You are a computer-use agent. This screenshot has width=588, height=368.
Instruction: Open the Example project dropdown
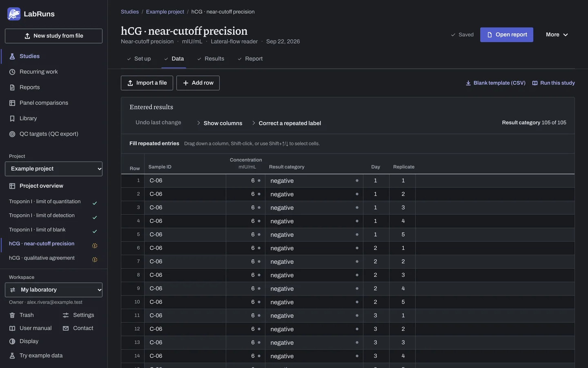53,169
